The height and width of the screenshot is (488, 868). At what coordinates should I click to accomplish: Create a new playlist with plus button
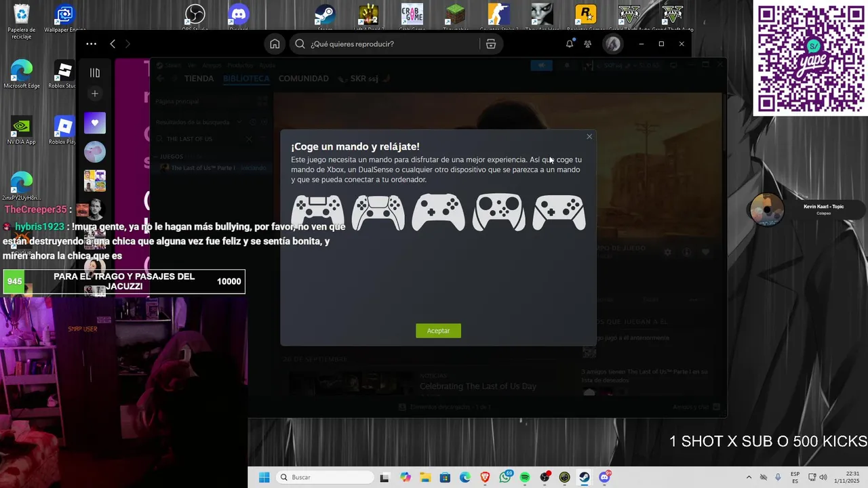[x=95, y=94]
